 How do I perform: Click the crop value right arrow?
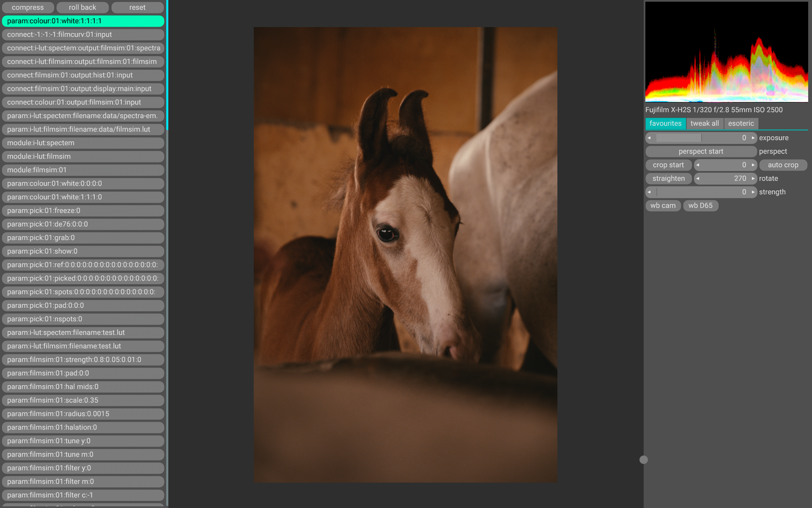753,165
